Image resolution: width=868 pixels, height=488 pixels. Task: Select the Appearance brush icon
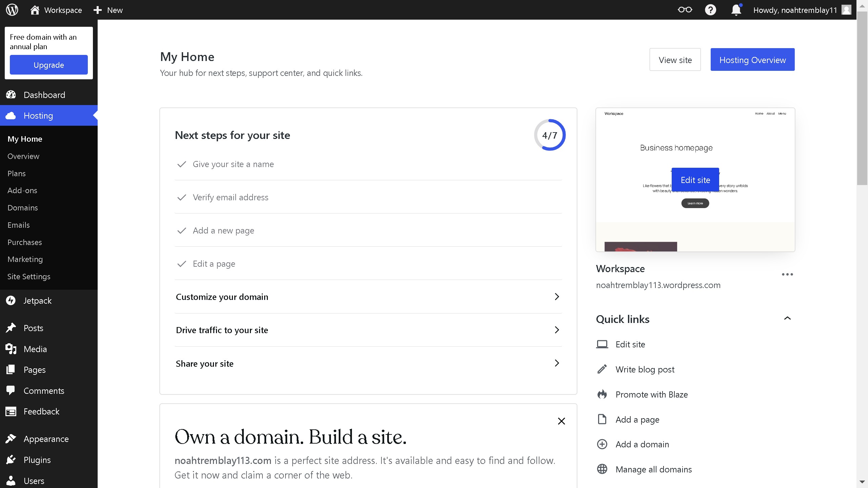click(11, 438)
